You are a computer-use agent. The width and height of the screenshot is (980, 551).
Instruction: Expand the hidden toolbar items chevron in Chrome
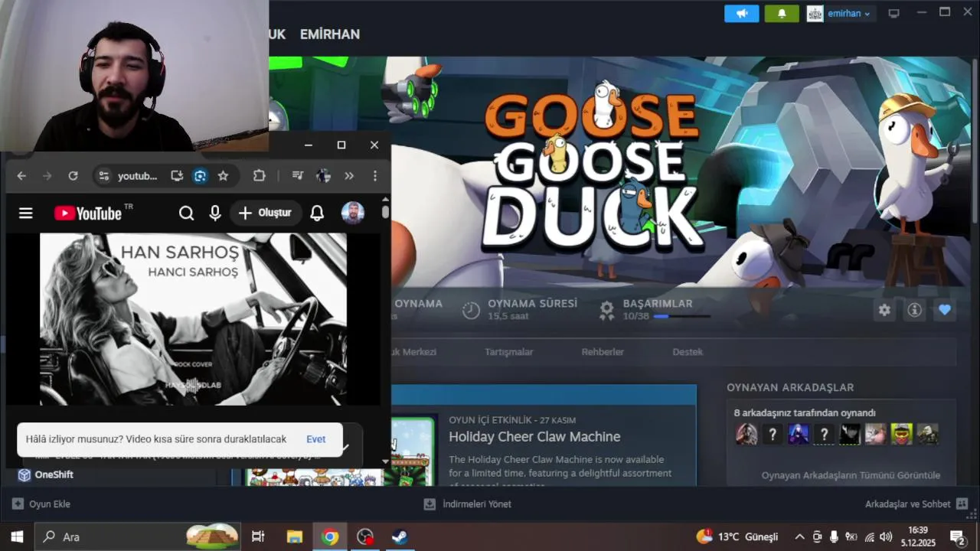pos(349,176)
